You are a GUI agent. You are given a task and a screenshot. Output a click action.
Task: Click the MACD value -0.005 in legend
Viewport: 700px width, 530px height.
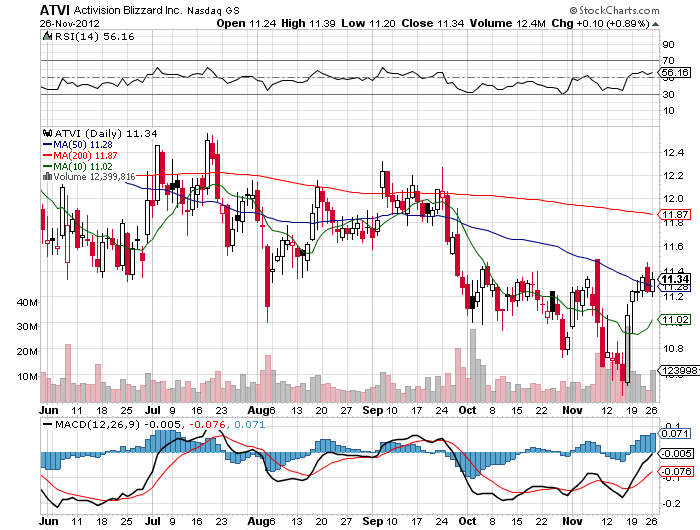tap(163, 424)
